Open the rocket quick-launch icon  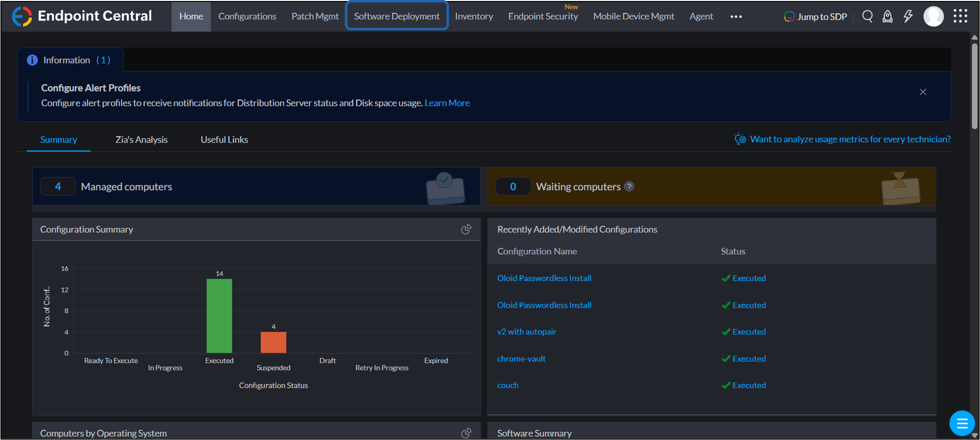[887, 17]
